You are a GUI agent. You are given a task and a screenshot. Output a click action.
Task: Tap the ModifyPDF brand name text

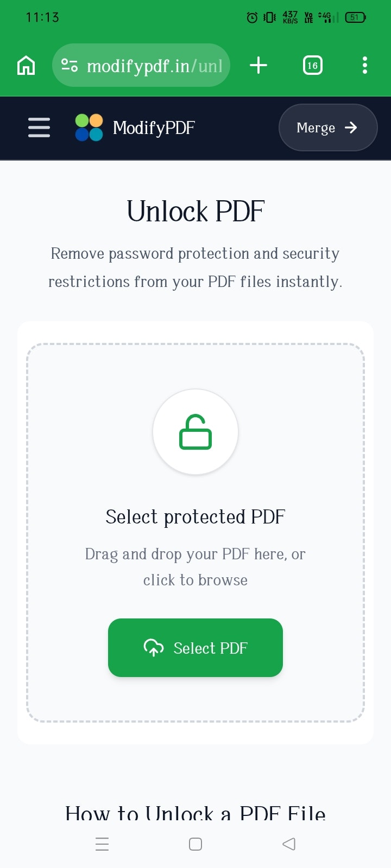click(x=153, y=127)
